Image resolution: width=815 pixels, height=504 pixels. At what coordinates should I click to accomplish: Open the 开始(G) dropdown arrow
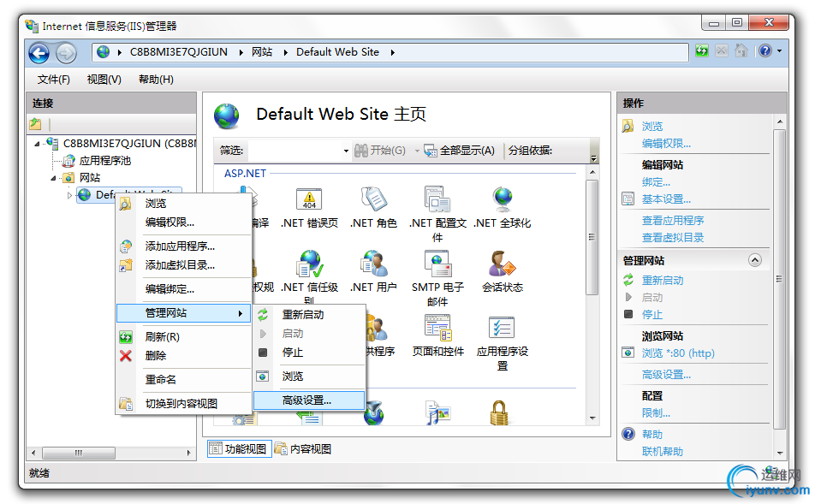click(x=417, y=151)
